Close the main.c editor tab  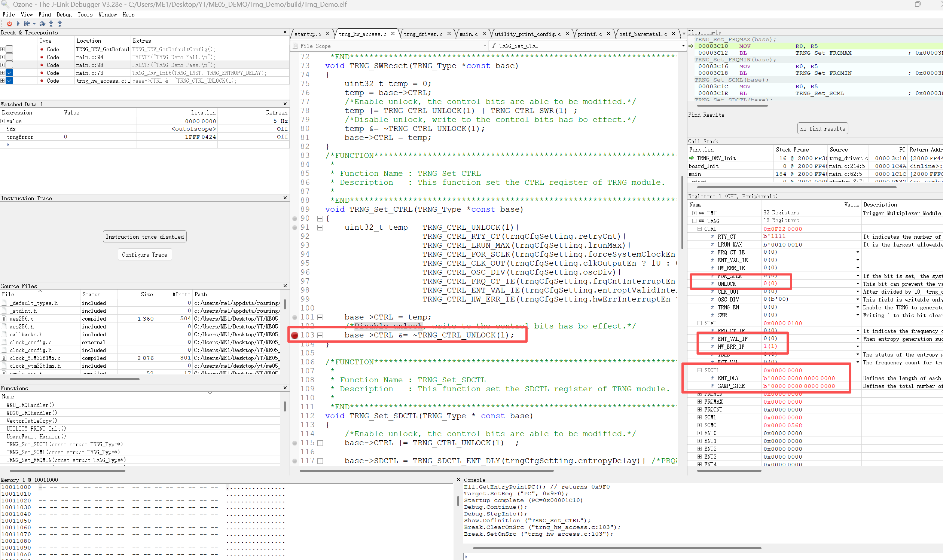(x=484, y=34)
